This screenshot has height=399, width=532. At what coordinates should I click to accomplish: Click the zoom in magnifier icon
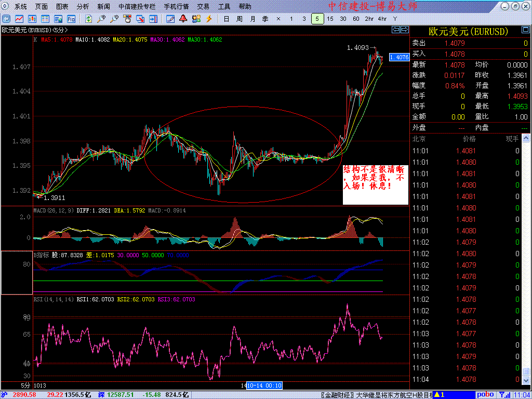(101, 19)
